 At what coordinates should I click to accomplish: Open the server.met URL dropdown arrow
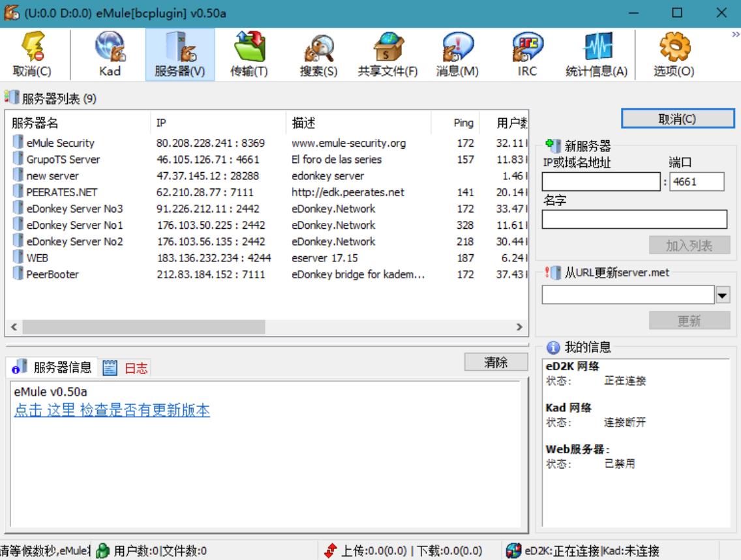point(723,295)
